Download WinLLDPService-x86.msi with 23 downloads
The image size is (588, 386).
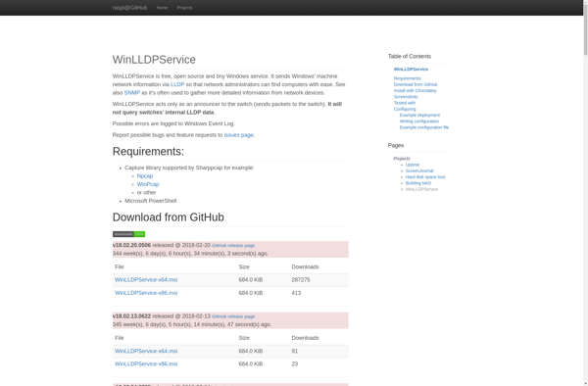[x=146, y=363]
